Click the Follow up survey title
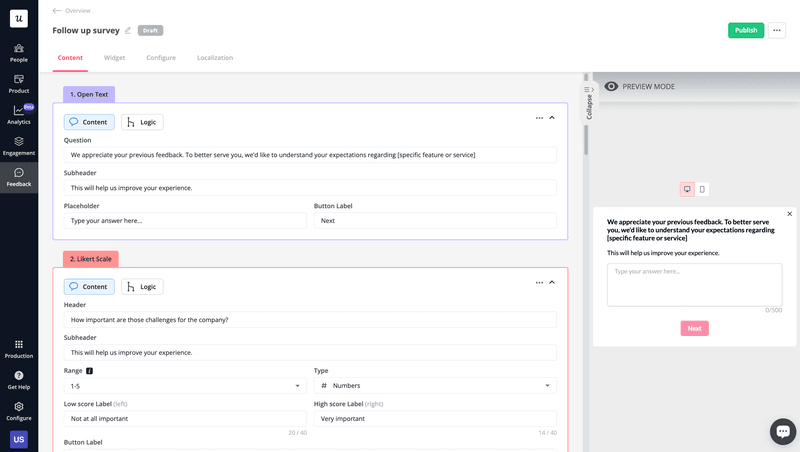800x452 pixels. (86, 31)
